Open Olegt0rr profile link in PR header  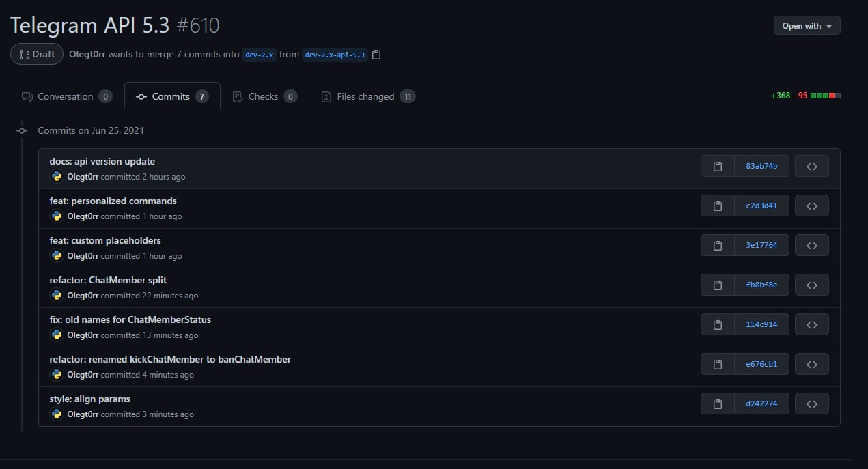[x=87, y=54]
